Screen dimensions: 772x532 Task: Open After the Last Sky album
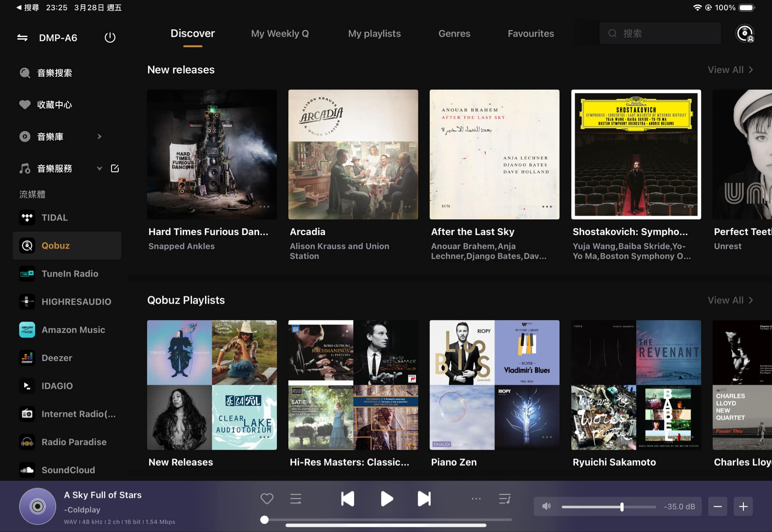click(x=495, y=154)
